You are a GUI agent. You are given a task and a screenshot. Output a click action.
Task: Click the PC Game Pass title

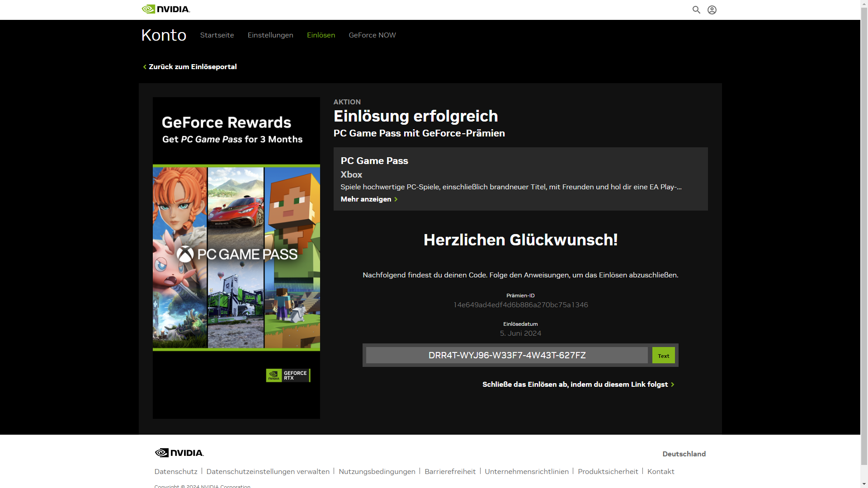click(374, 161)
